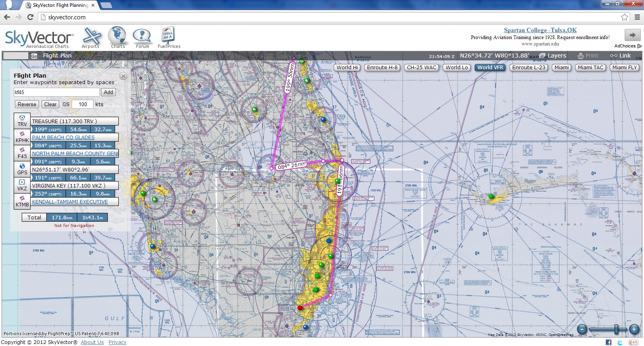644x346 pixels.
Task: Click the Reverse route button
Action: pos(27,104)
